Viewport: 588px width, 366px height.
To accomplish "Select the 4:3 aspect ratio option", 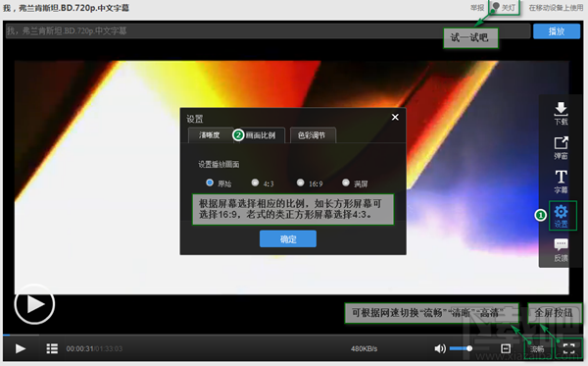I will click(x=255, y=183).
